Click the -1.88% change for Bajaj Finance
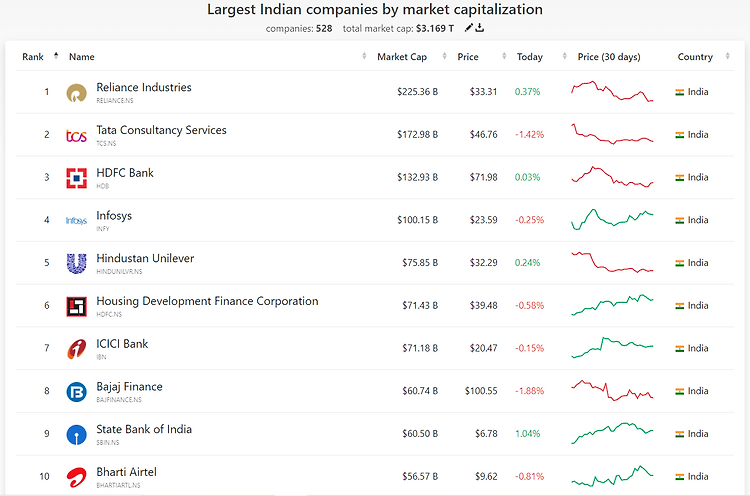This screenshot has width=750, height=496. pos(529,391)
